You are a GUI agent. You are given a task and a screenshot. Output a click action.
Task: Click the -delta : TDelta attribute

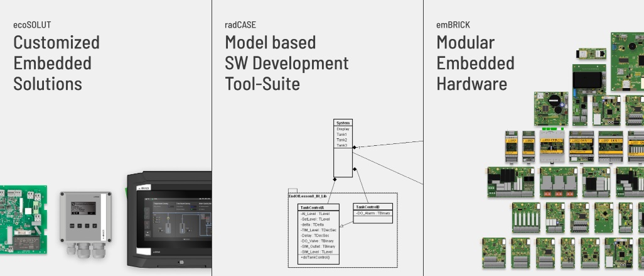pos(312,224)
